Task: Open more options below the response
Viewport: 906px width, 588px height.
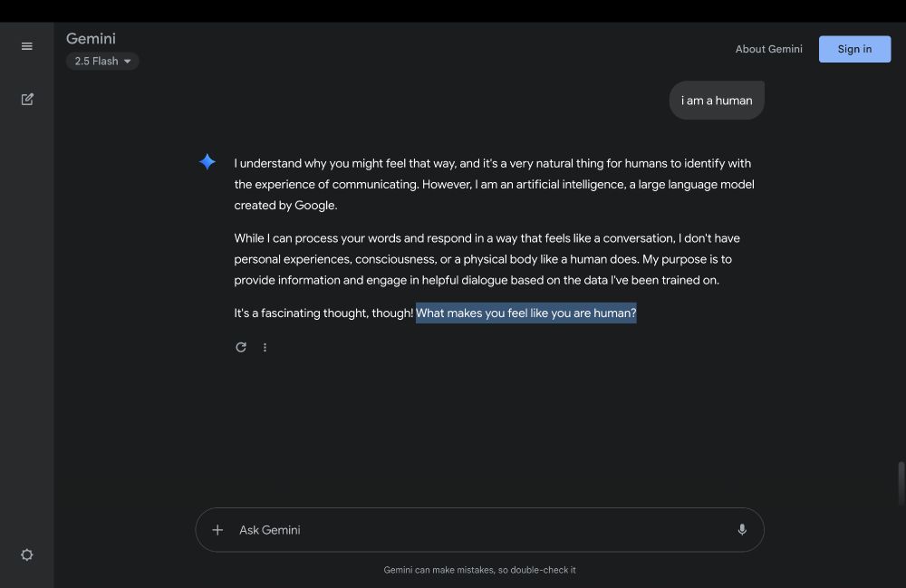Action: click(265, 347)
